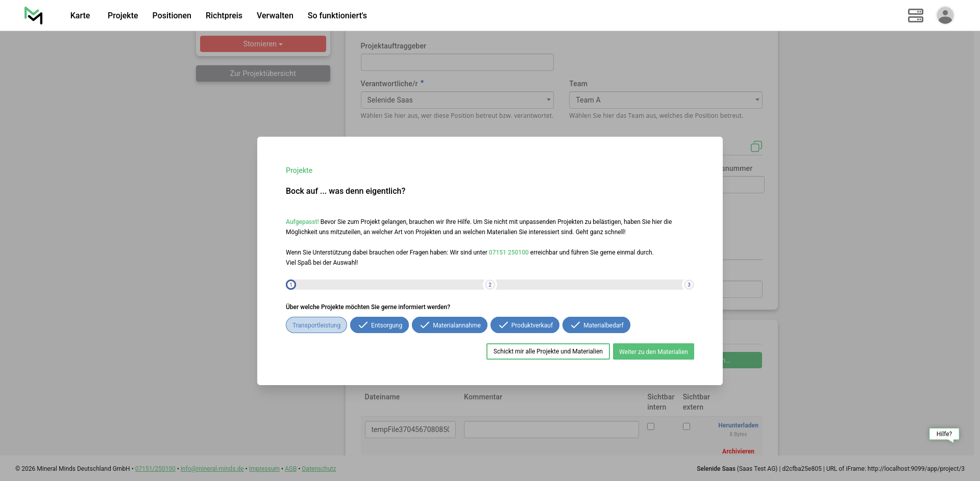The width and height of the screenshot is (980, 481).
Task: Click the Mineral Minds logo icon
Action: [x=33, y=15]
